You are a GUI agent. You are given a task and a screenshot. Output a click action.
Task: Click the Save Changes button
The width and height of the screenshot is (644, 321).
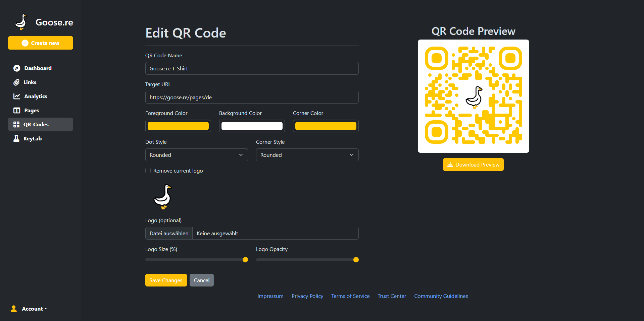166,280
